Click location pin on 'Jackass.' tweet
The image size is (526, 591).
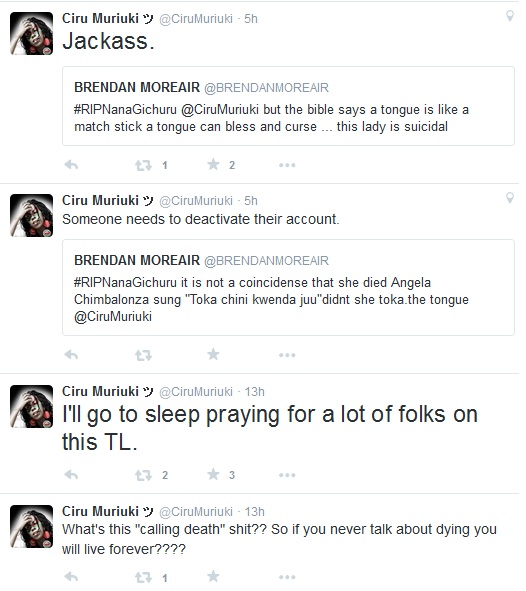pos(509,16)
